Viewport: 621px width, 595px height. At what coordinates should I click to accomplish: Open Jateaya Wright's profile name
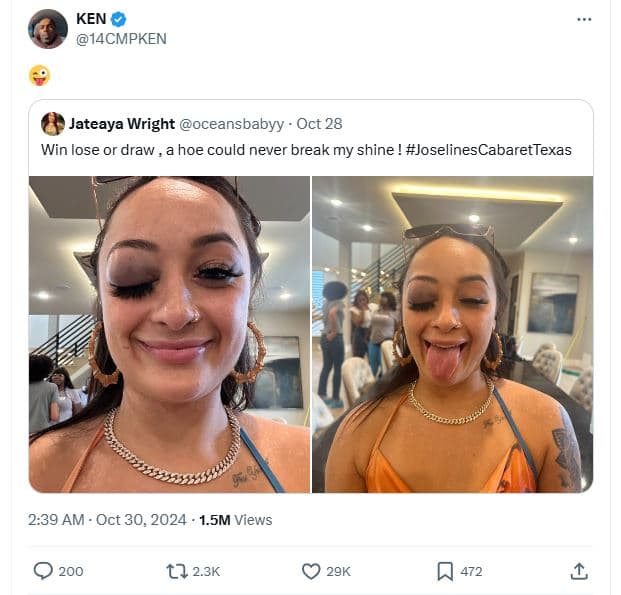coord(121,124)
